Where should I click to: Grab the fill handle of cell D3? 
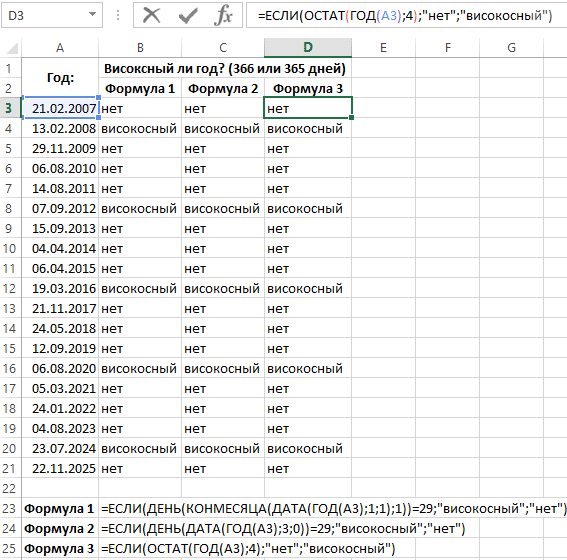[351, 117]
